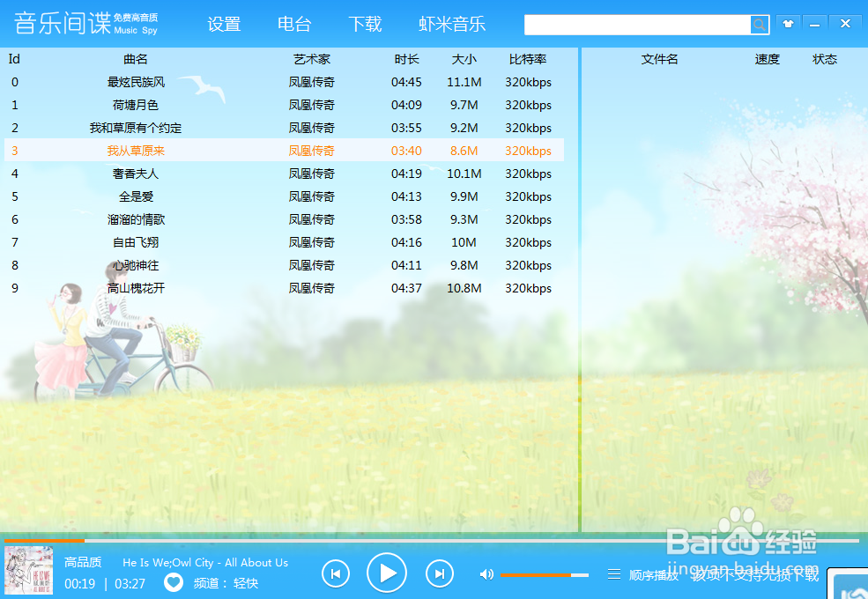Switch to the 电台 tab

coord(294,24)
